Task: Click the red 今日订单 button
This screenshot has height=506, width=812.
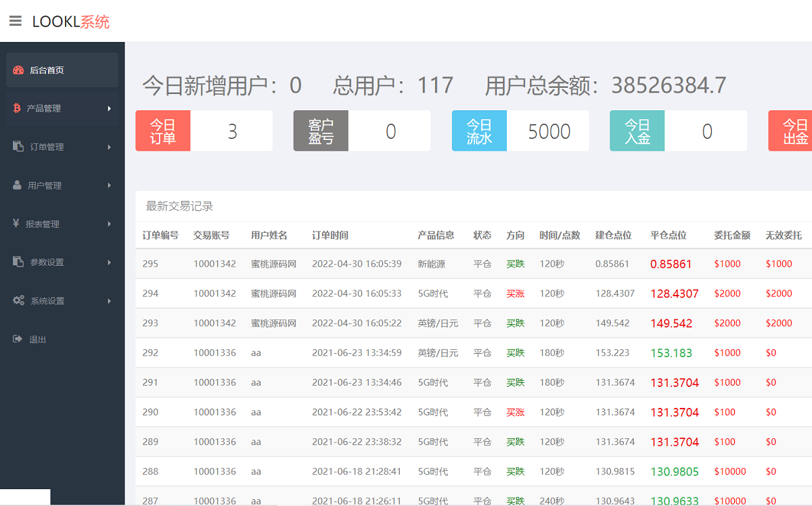Action: 162,131
